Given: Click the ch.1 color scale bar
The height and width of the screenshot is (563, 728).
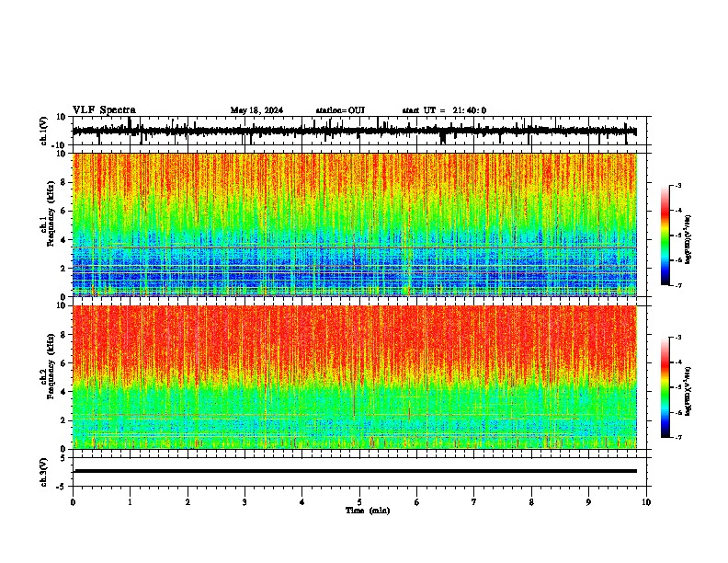Looking at the screenshot, I should (665, 236).
